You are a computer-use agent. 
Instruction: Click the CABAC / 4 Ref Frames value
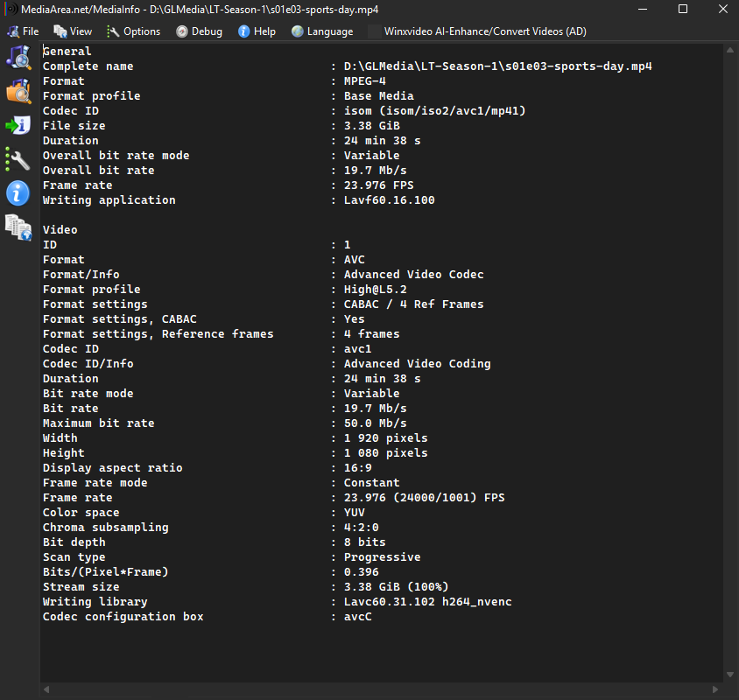pos(414,304)
